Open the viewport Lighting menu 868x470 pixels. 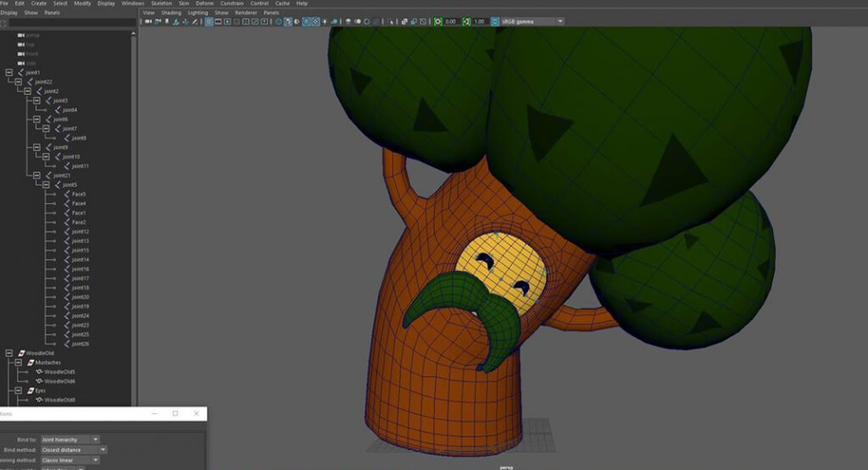coord(198,13)
